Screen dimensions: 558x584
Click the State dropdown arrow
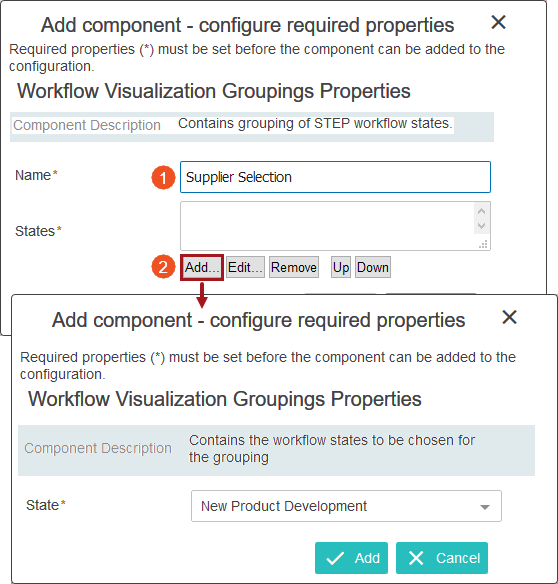pyautogui.click(x=485, y=507)
